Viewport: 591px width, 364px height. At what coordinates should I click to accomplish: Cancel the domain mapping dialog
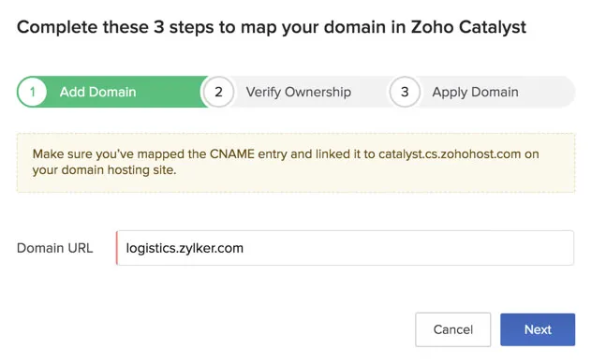point(453,329)
